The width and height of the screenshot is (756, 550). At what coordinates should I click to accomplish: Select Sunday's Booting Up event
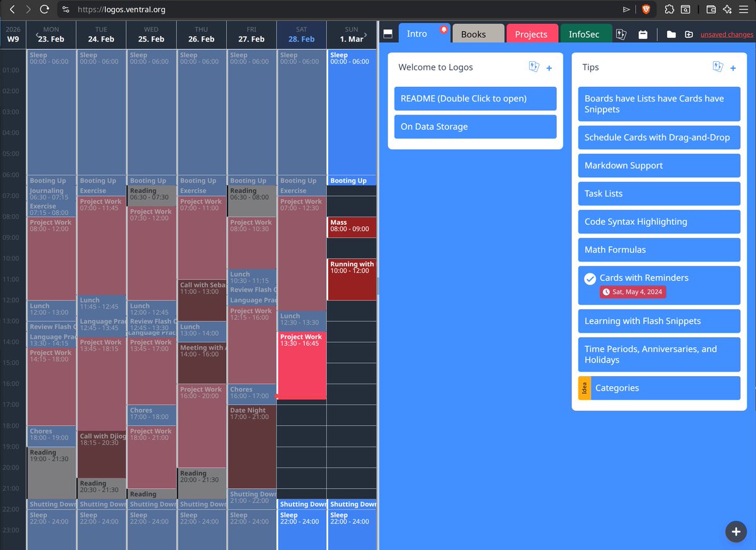click(352, 181)
